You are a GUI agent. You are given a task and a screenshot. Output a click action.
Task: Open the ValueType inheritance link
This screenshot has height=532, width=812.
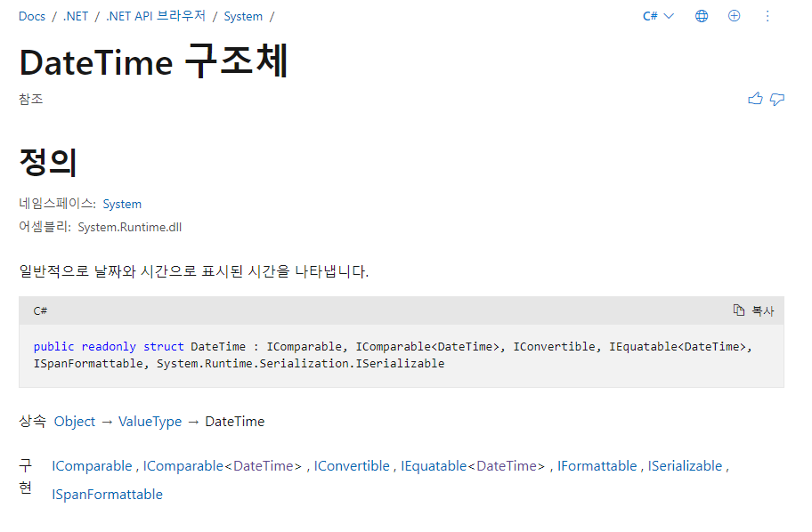[x=150, y=422]
